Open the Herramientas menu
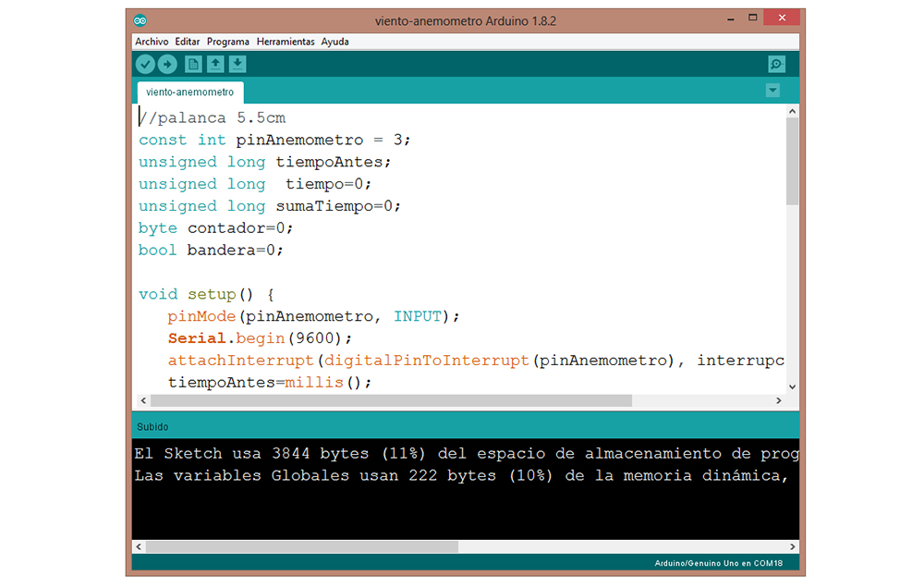The height and width of the screenshot is (588, 924). (286, 42)
